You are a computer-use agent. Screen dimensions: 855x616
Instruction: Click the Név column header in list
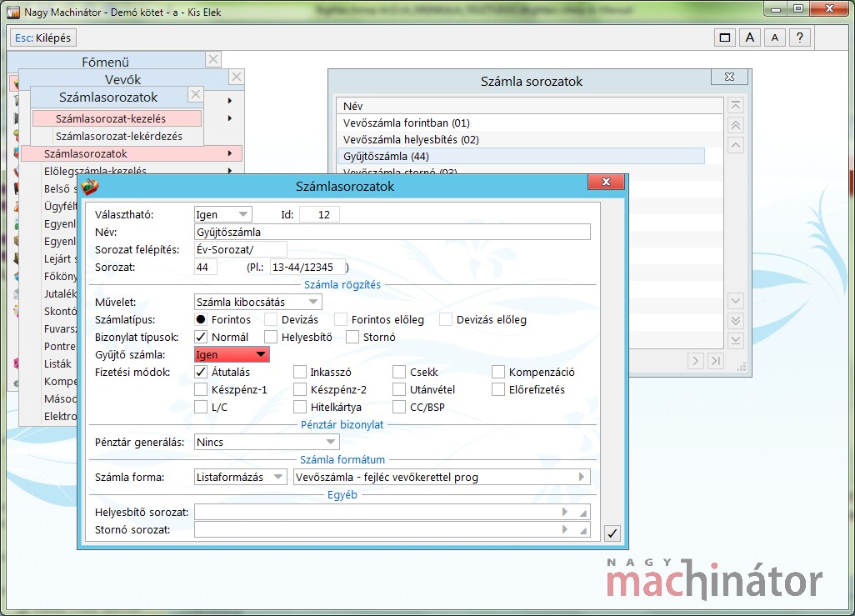coord(530,106)
